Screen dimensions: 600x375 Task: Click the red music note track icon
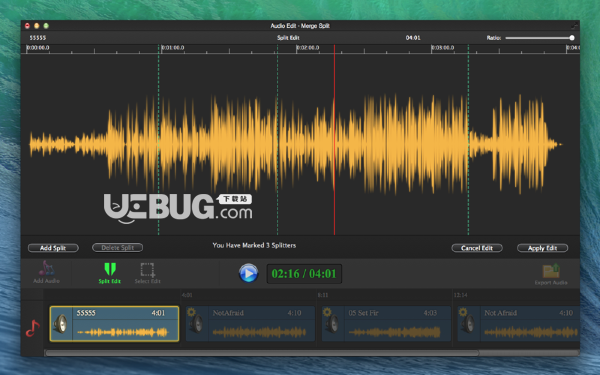pyautogui.click(x=33, y=328)
